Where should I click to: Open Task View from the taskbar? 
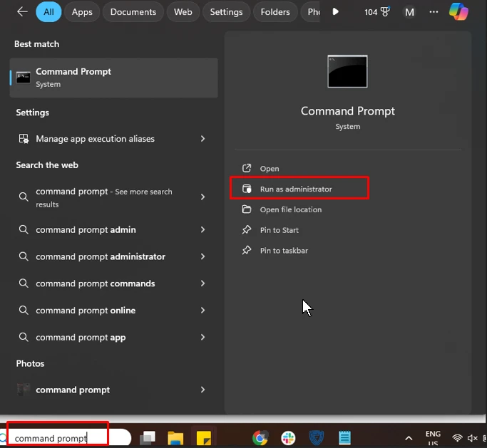tap(148, 438)
